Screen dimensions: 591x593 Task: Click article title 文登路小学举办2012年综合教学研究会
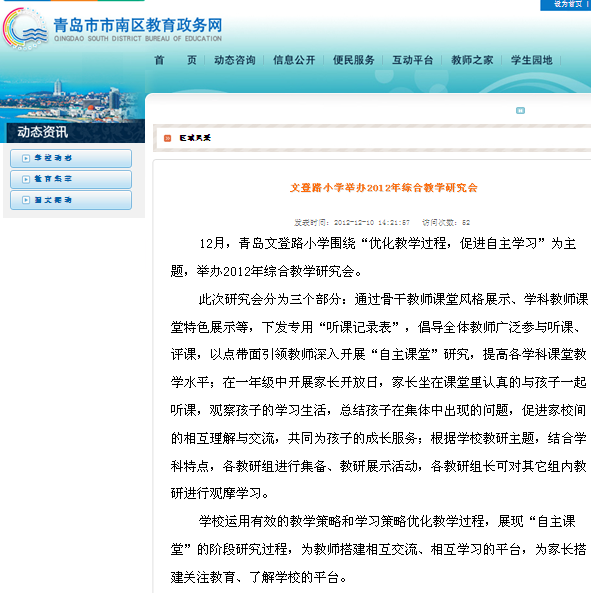(383, 188)
